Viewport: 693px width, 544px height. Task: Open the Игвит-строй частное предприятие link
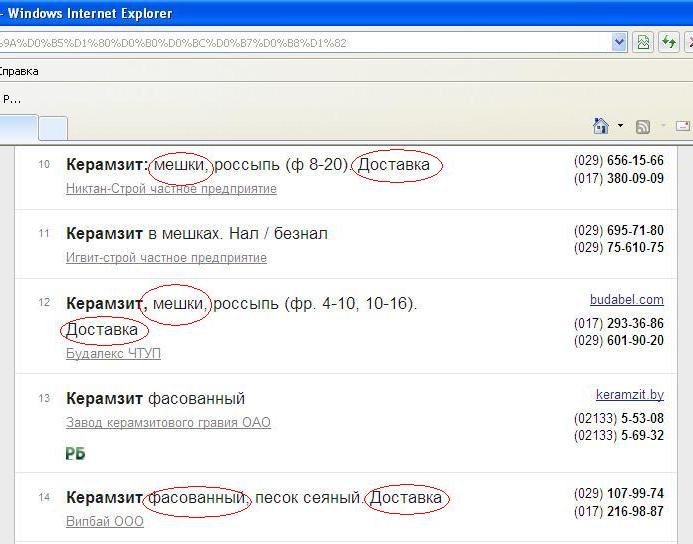click(166, 257)
